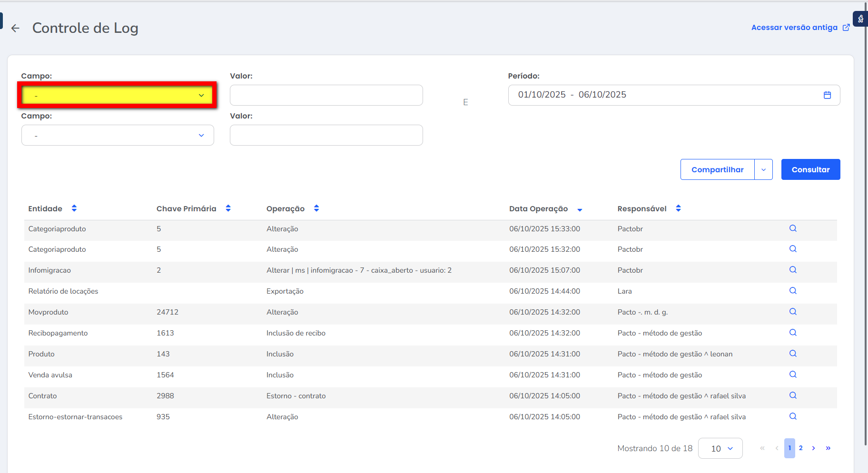Image resolution: width=868 pixels, height=473 pixels.
Task: Open the Compartilhar split-button arrow
Action: 763,170
